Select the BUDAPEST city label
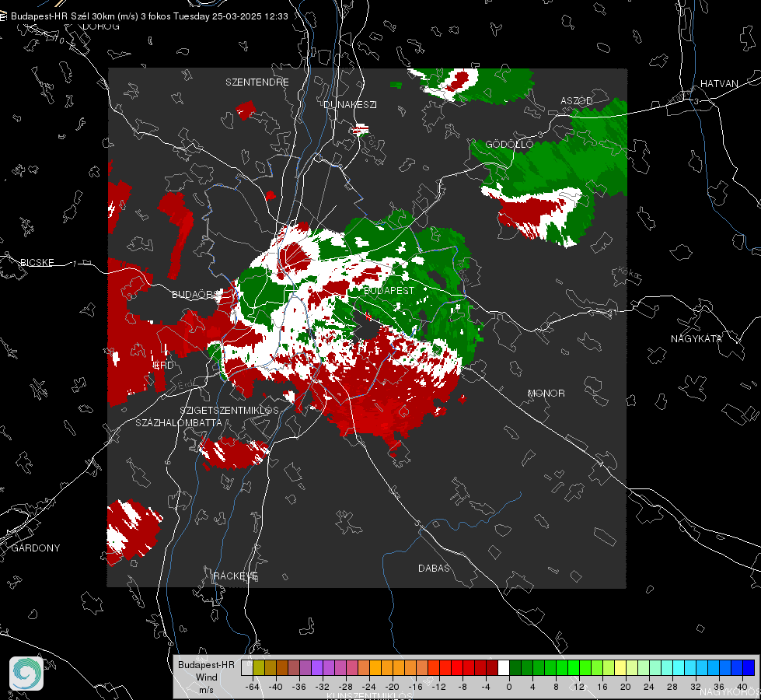The width and height of the screenshot is (761, 700). (389, 290)
